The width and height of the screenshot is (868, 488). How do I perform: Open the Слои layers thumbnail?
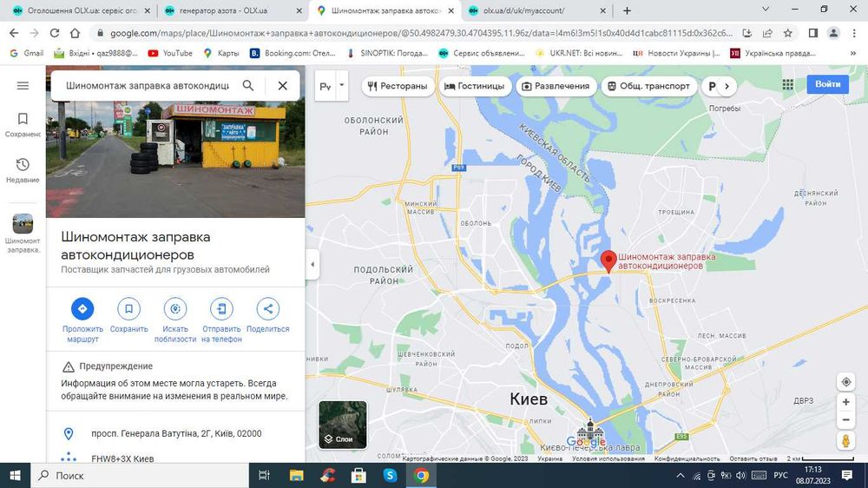[x=343, y=425]
